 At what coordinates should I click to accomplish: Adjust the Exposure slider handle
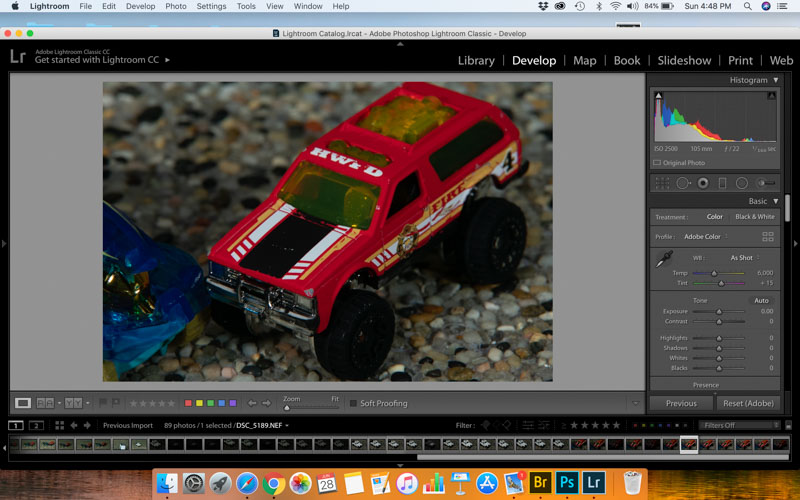pyautogui.click(x=719, y=311)
